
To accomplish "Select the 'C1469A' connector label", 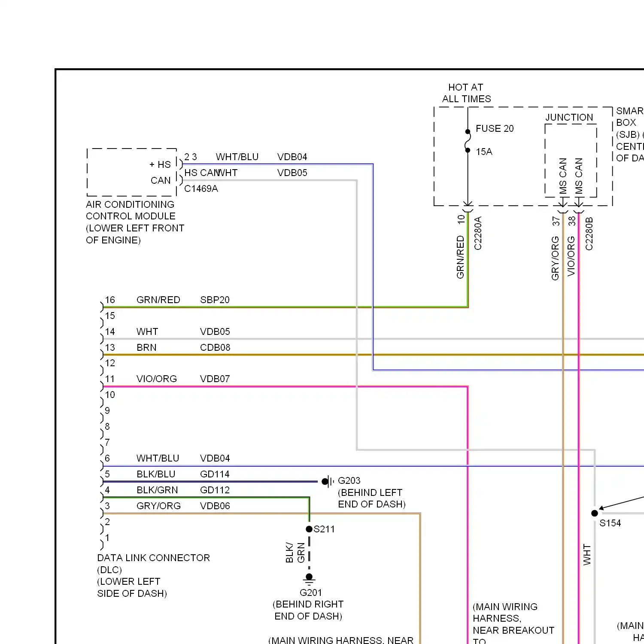I will tap(201, 188).
